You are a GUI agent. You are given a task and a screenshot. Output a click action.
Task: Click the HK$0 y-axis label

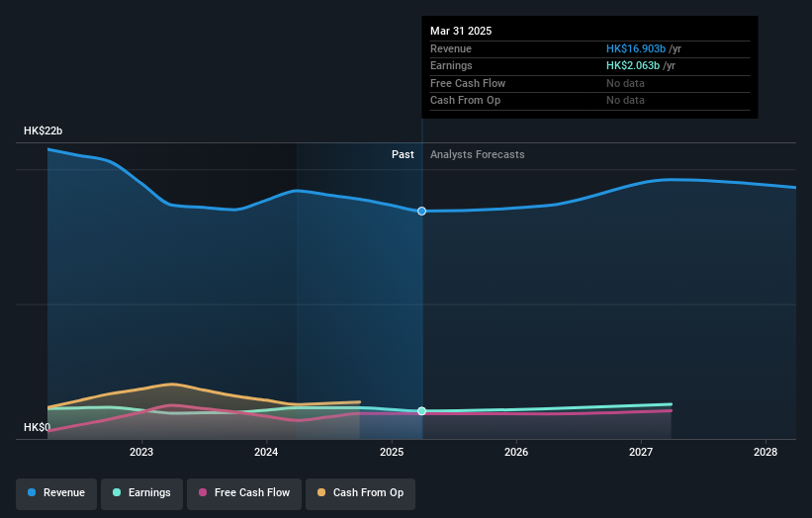point(38,427)
